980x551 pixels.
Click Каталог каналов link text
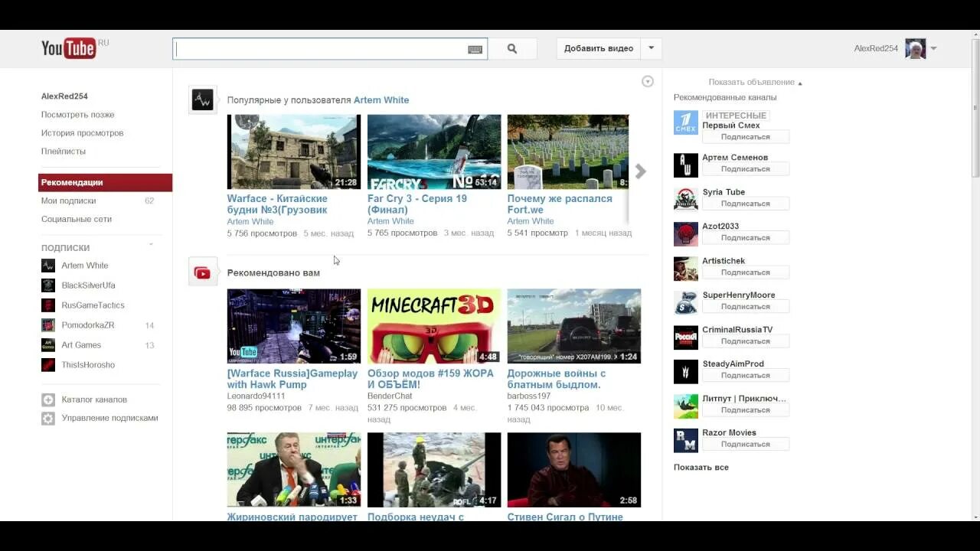point(94,399)
